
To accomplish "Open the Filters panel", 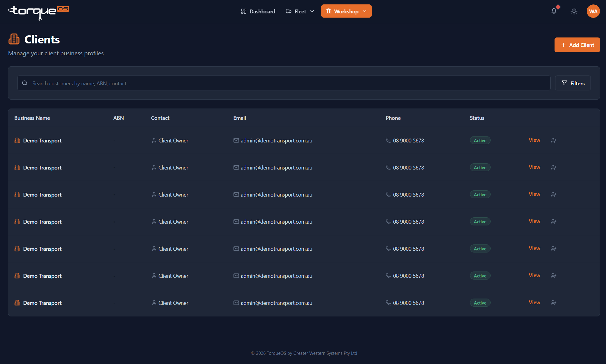I will pyautogui.click(x=573, y=83).
